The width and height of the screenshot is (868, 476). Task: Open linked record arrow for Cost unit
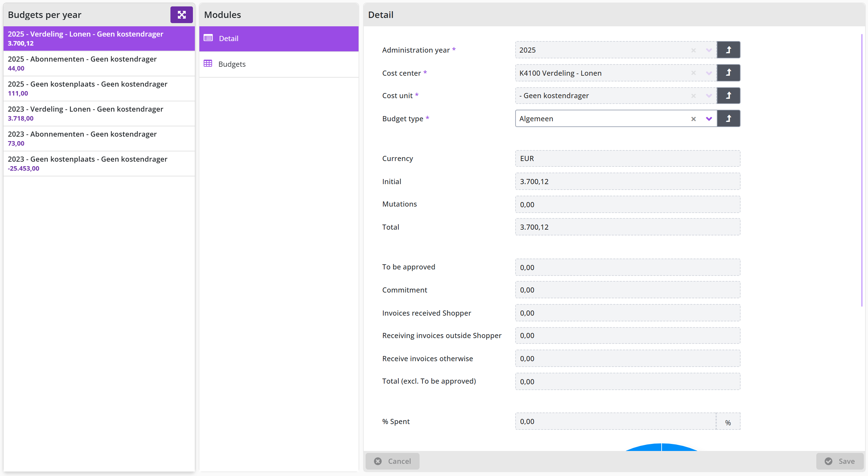[x=728, y=96]
